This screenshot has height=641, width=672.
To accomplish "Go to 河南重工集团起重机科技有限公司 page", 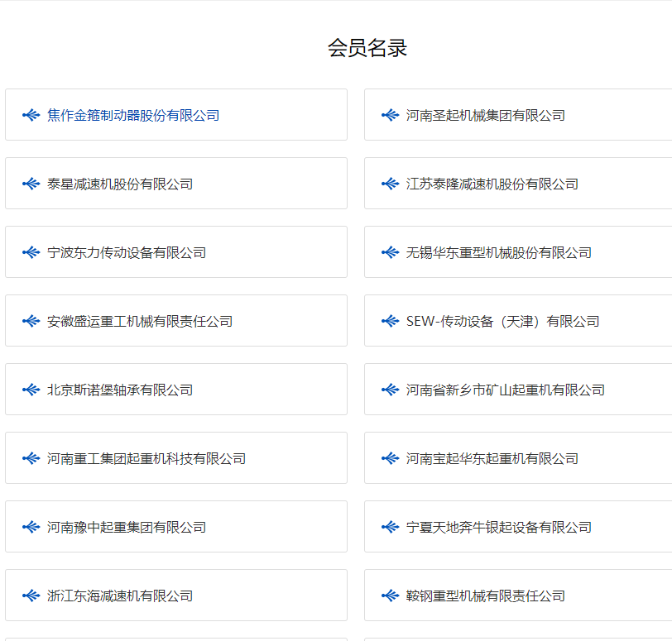I will pos(146,458).
